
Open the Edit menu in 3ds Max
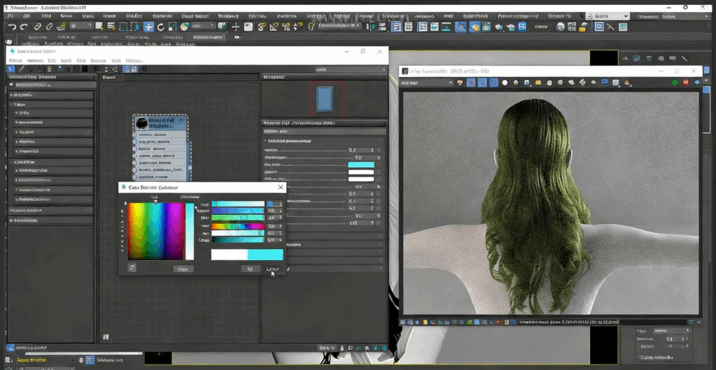[x=28, y=16]
